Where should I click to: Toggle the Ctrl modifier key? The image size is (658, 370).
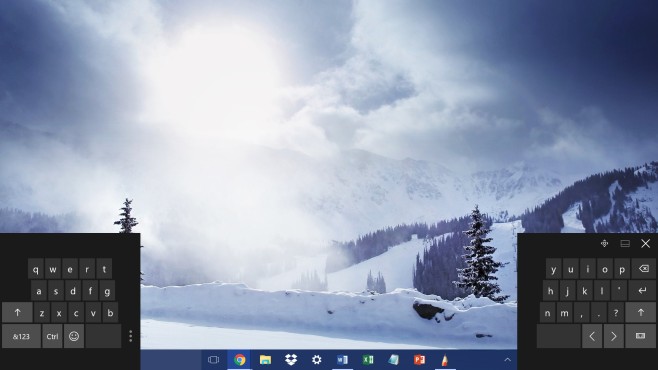[52, 336]
